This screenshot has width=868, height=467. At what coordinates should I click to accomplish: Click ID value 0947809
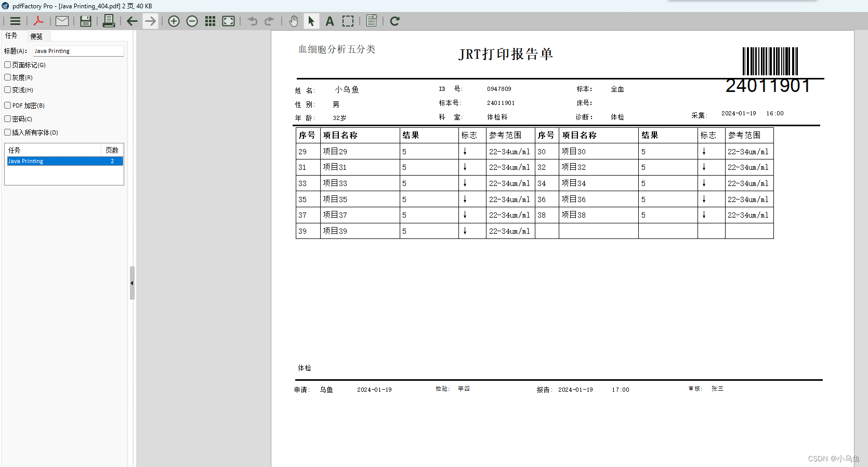(499, 89)
